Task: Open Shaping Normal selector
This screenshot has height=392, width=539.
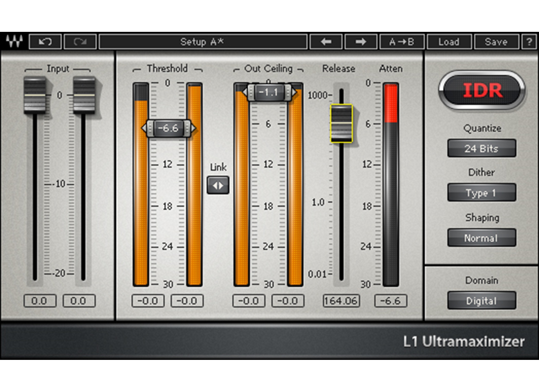Action: tap(481, 238)
